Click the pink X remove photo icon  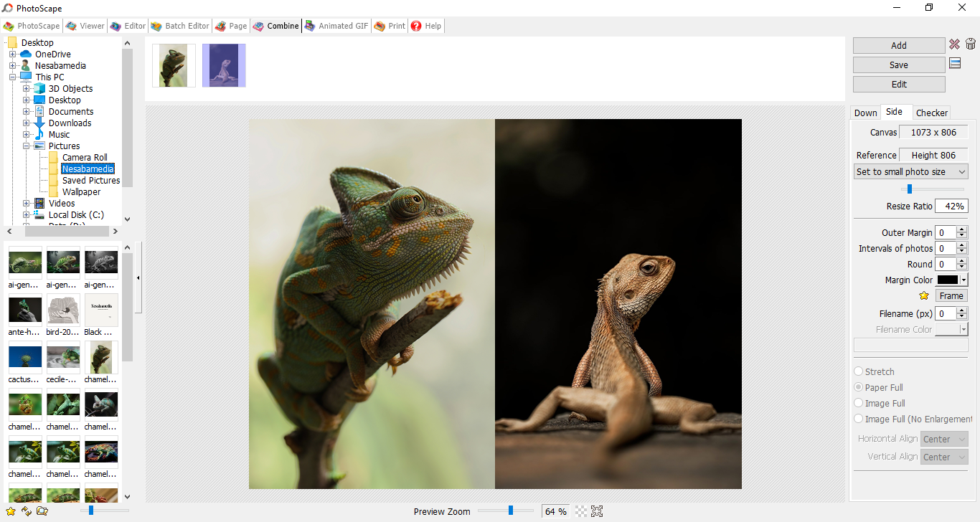tap(954, 44)
